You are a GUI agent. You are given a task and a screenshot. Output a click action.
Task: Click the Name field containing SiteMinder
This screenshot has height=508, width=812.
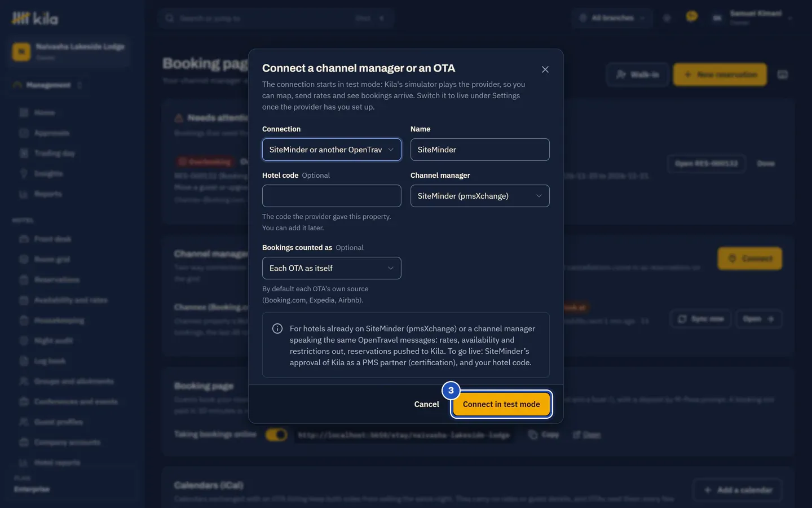[x=480, y=150]
